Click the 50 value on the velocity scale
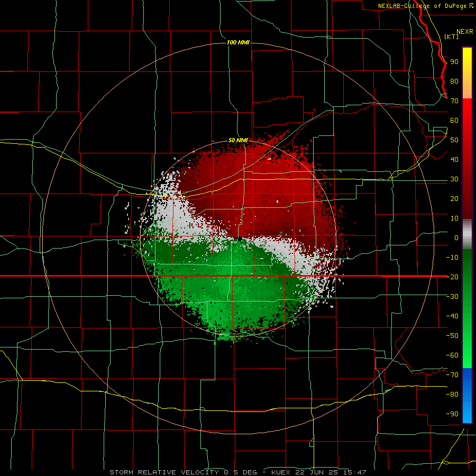This screenshot has width=476, height=476. pos(454,140)
